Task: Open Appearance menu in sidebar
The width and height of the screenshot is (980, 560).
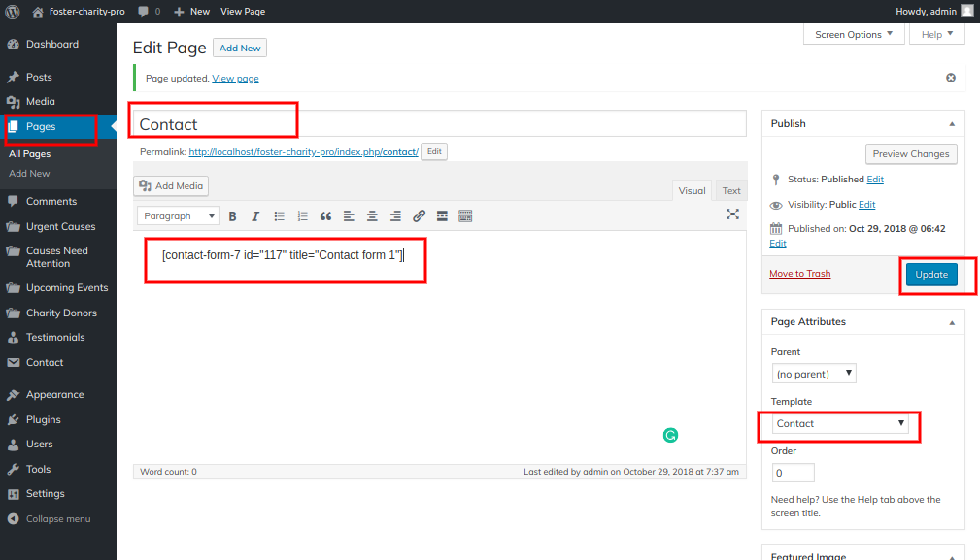Action: pos(54,394)
